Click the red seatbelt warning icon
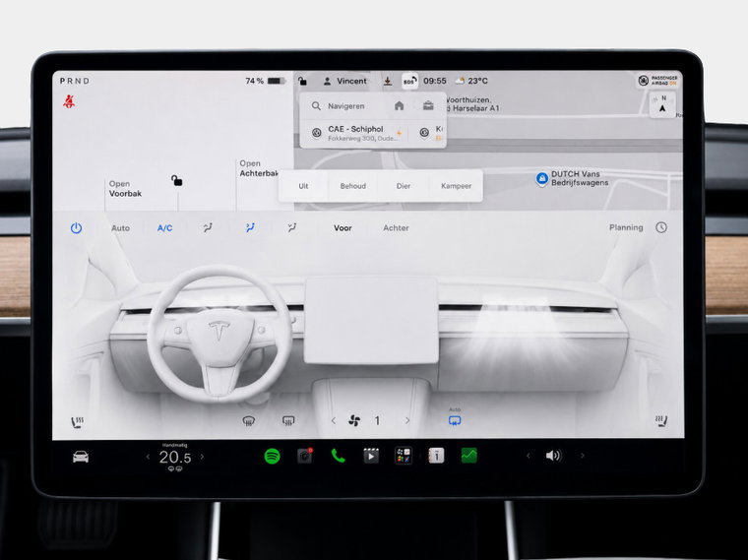This screenshot has height=560, width=748. pyautogui.click(x=69, y=101)
